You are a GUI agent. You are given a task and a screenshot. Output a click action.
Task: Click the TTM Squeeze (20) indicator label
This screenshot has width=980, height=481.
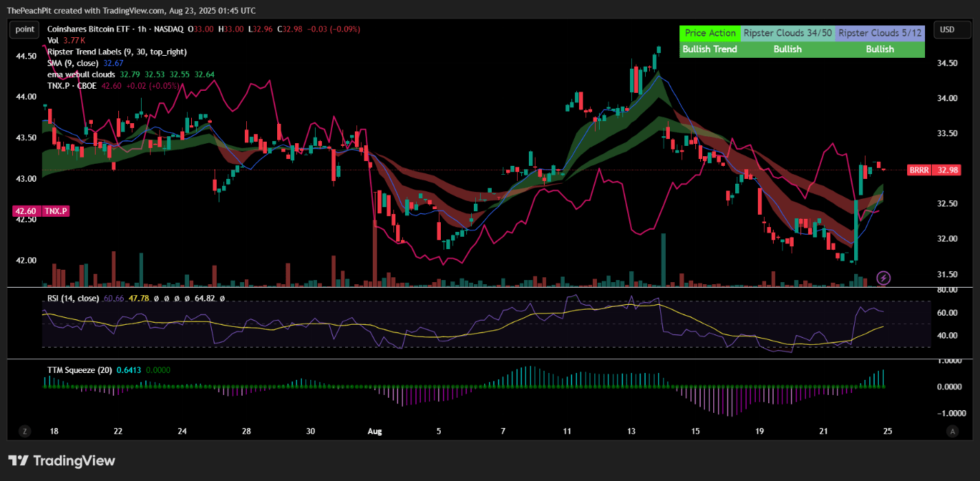[x=79, y=370]
